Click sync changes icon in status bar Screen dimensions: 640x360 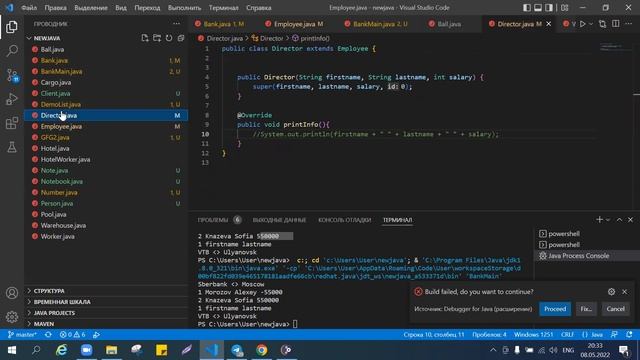coord(48,335)
